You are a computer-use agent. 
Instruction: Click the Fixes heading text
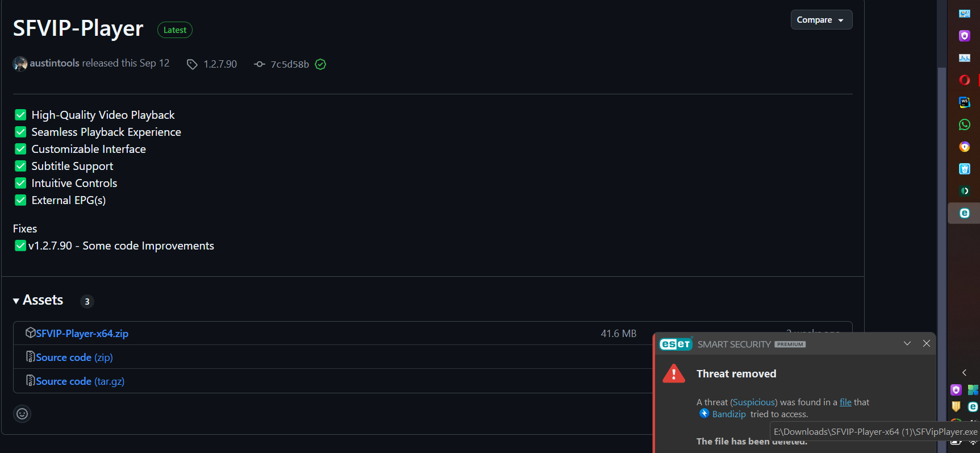point(25,228)
